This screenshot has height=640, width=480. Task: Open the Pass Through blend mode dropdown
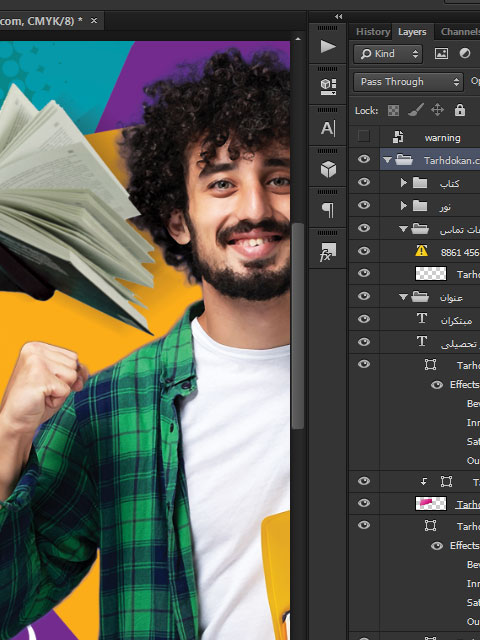coord(409,82)
